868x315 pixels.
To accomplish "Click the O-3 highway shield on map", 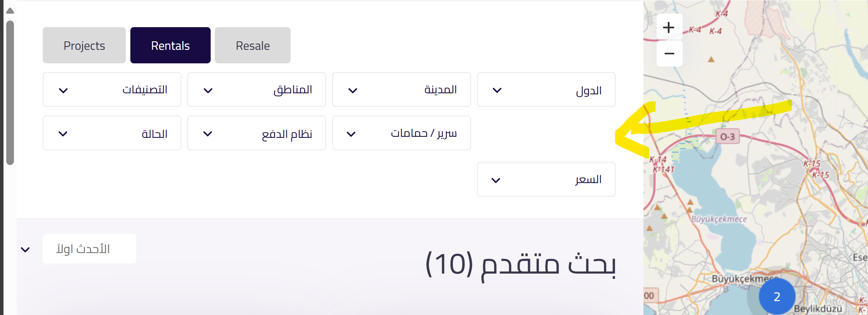I will (x=728, y=137).
